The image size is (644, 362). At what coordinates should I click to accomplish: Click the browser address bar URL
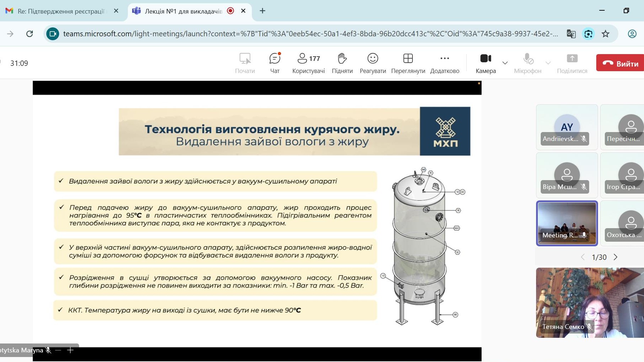(x=310, y=34)
